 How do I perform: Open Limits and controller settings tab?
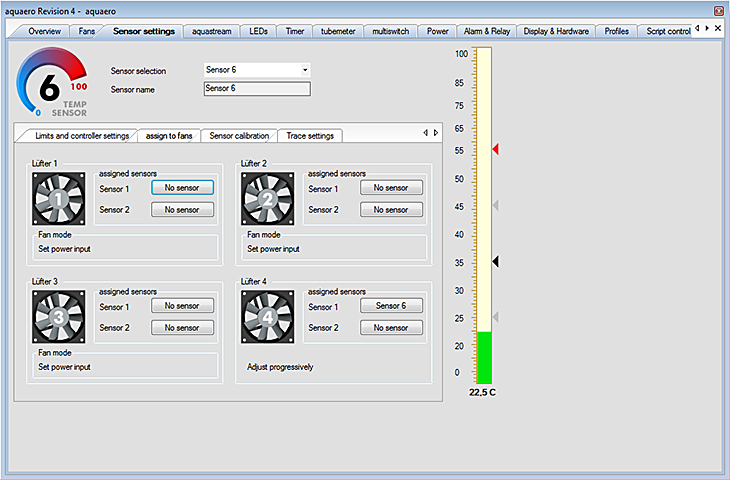[x=81, y=136]
